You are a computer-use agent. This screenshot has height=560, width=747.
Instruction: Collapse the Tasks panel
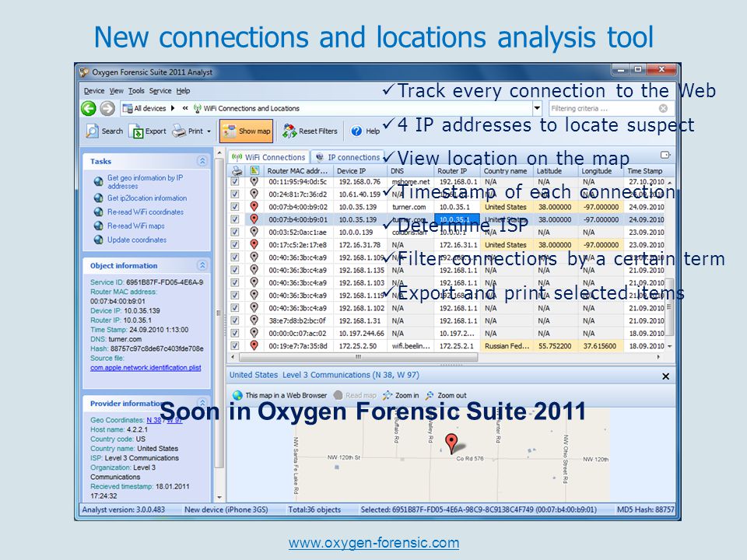tap(202, 161)
